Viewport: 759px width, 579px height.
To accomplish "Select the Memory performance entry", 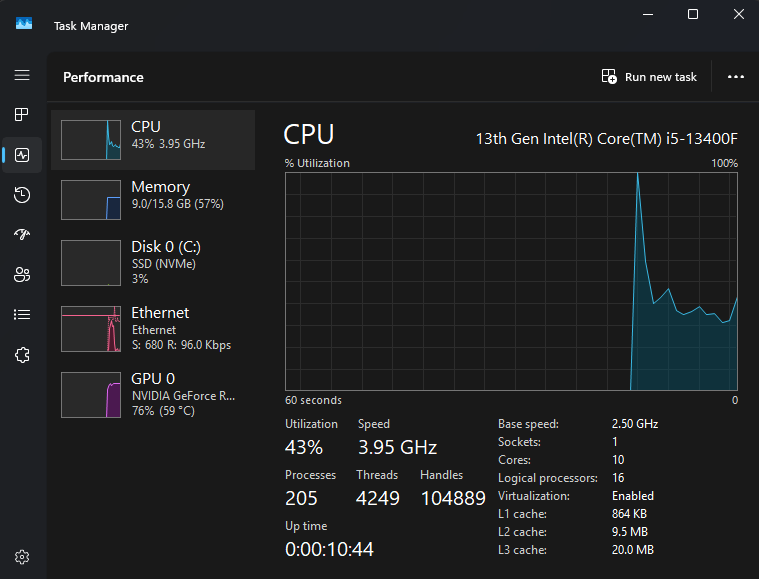I will [x=153, y=200].
